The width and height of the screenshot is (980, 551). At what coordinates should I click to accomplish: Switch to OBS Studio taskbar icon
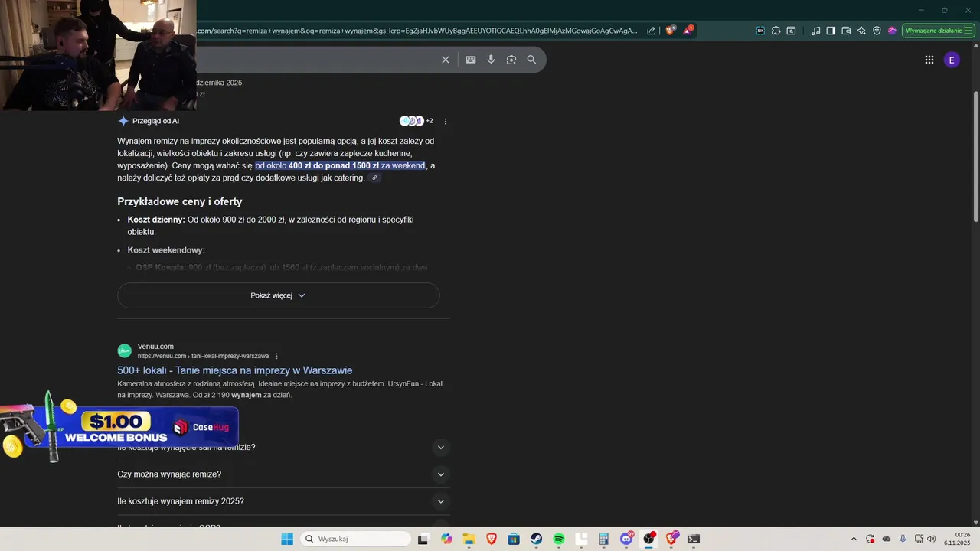coord(649,539)
